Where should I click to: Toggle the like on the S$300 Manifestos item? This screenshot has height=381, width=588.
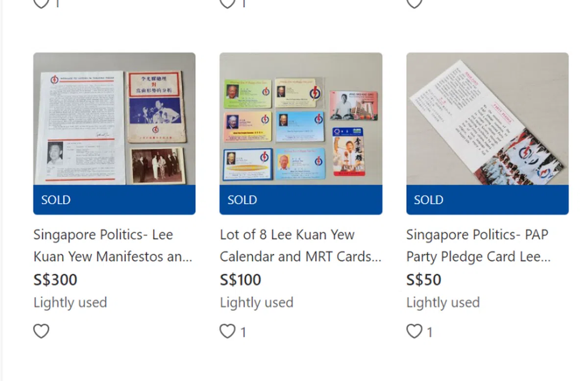pos(41,331)
